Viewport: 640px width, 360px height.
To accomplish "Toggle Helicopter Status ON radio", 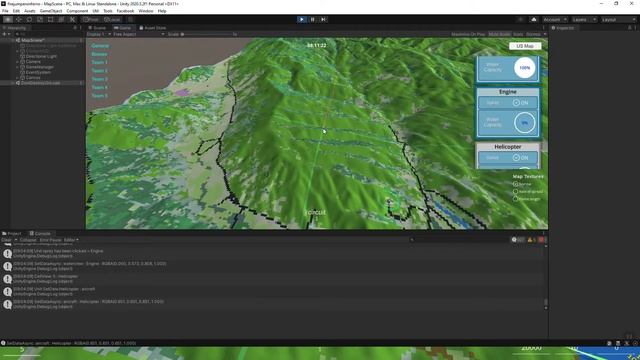I will (516, 158).
